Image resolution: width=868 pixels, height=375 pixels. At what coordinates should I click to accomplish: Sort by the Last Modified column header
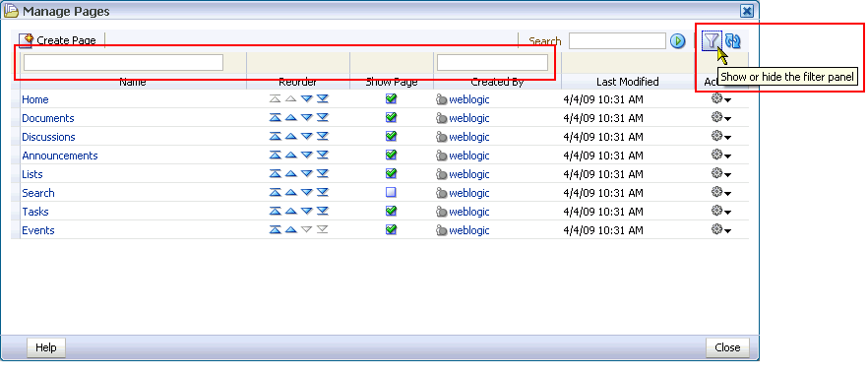click(x=627, y=82)
